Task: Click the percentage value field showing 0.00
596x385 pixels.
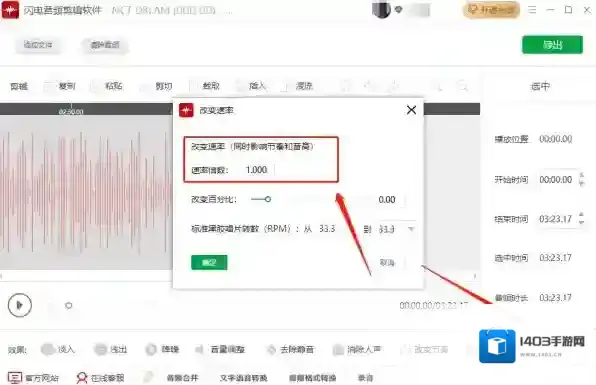Action: (387, 200)
